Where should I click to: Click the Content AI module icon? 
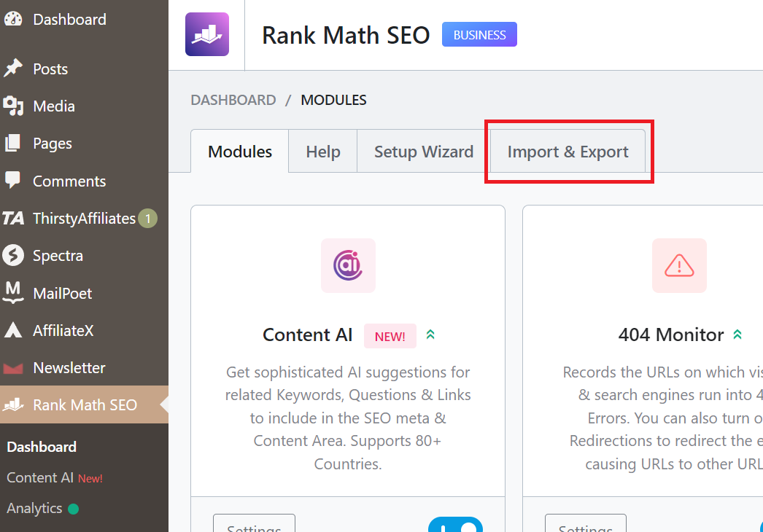pos(348,265)
